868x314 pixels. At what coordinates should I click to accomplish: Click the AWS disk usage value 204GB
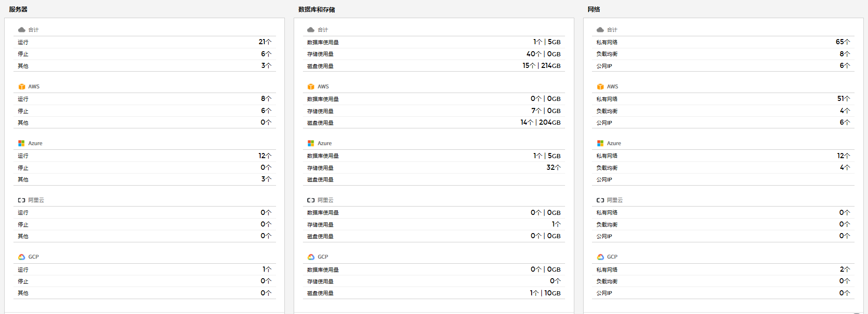[550, 122]
